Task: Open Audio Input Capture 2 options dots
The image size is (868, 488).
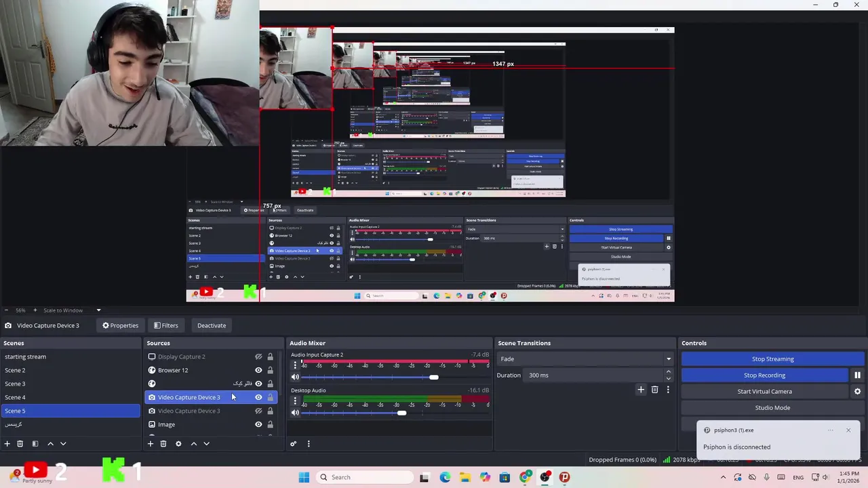Action: 295,365
